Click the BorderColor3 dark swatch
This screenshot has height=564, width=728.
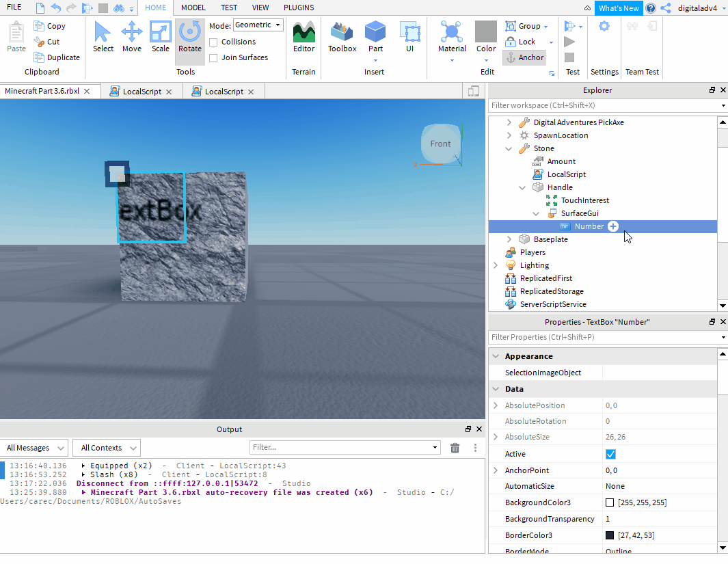point(610,535)
